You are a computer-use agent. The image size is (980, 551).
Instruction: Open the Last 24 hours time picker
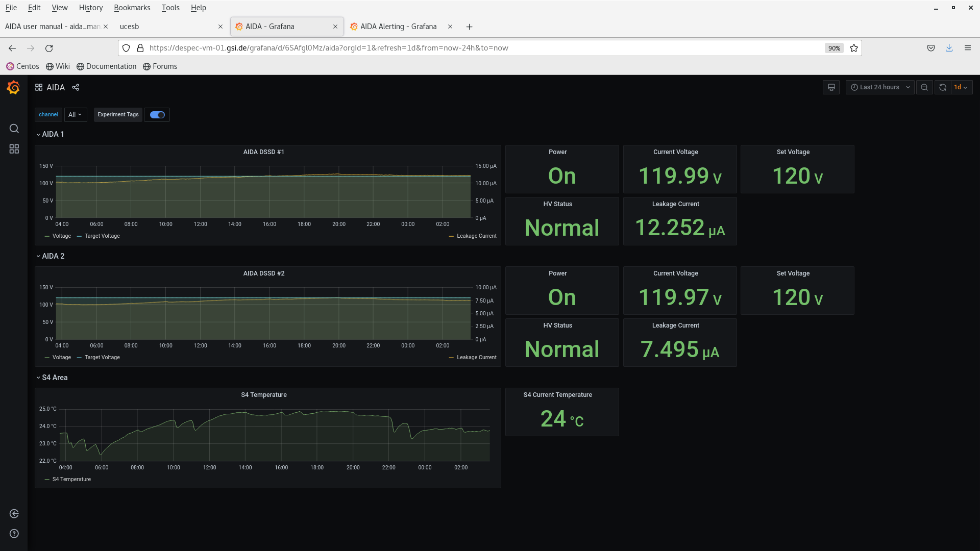click(x=879, y=87)
